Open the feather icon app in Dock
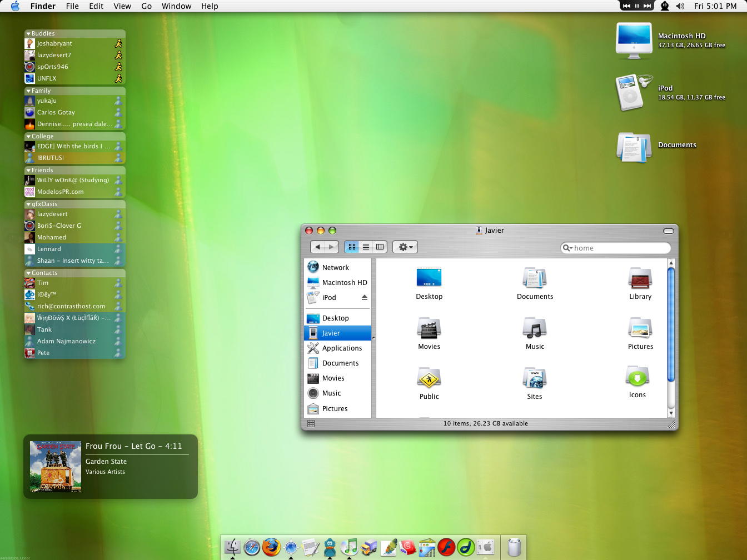747x560 pixels. [389, 547]
